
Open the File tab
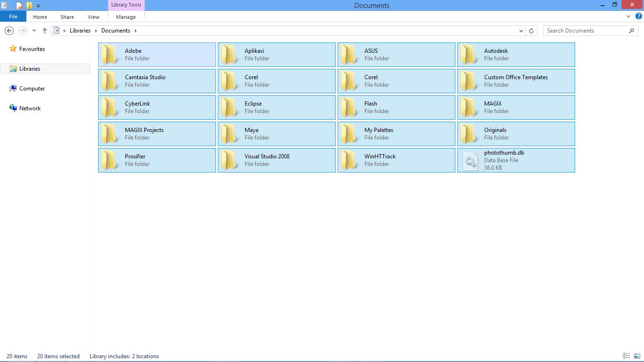point(13,16)
